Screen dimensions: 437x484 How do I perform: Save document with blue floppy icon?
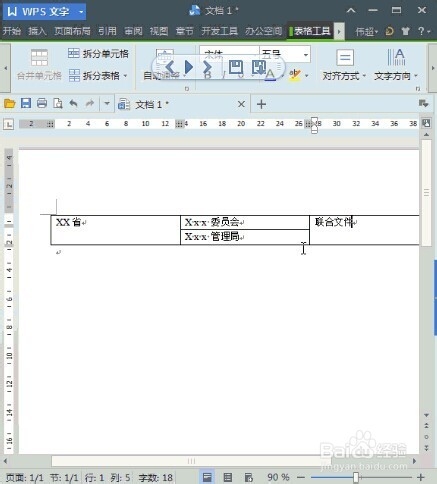pos(26,103)
